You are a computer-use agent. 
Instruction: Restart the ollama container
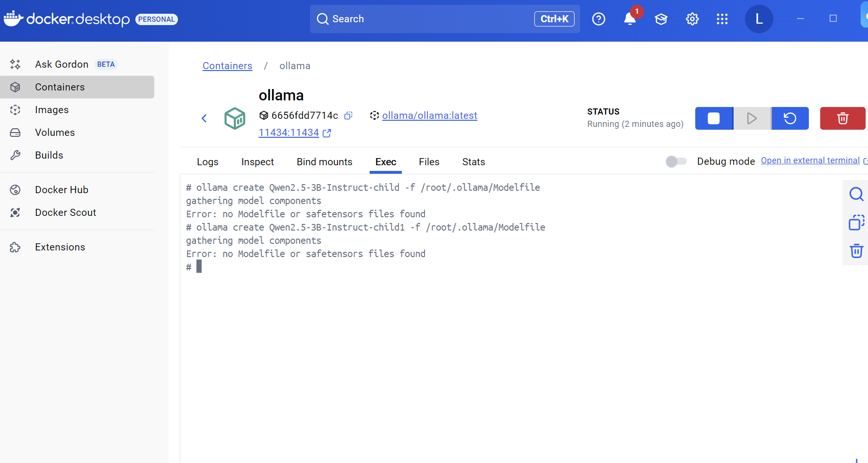click(790, 118)
